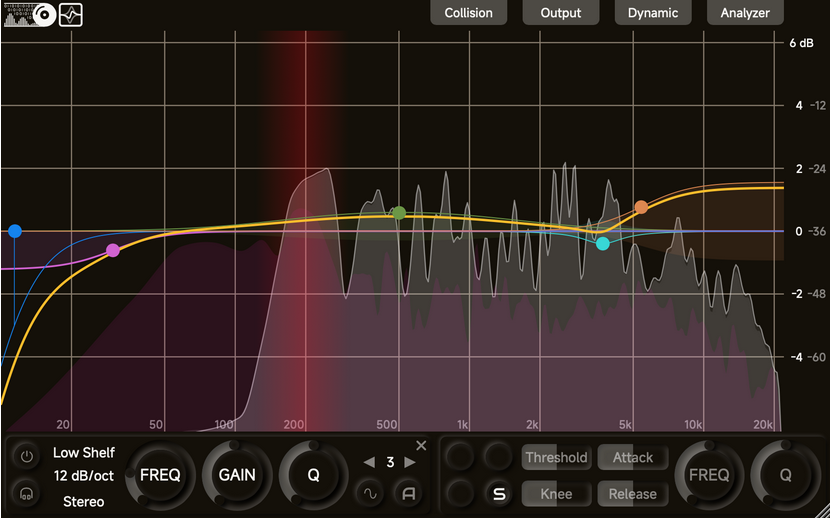
Task: Go to next band with right arrow
Action: [410, 462]
